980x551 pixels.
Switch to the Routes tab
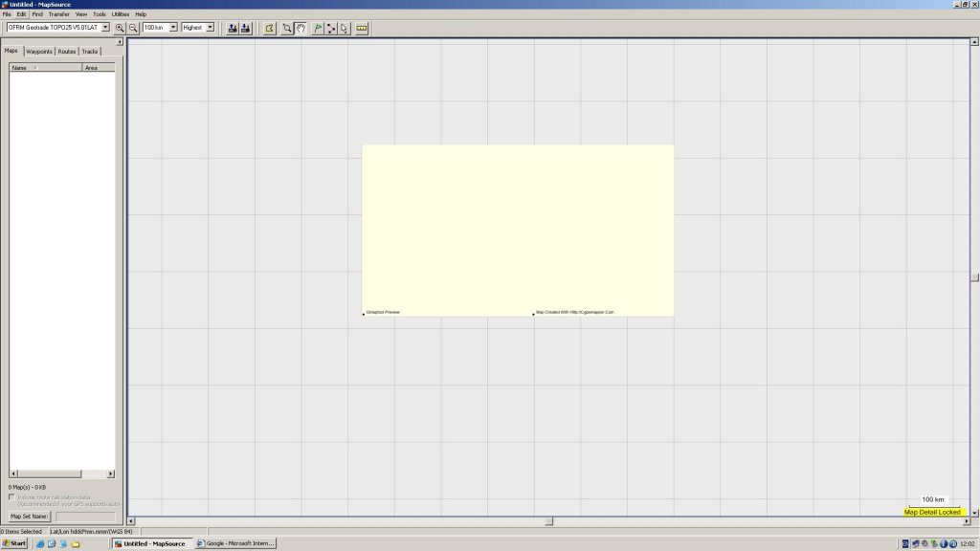(67, 52)
